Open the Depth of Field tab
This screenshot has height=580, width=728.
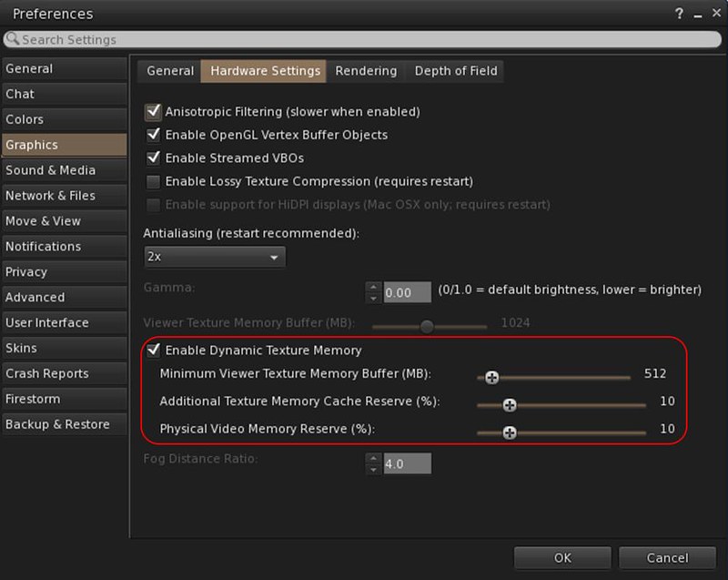[x=455, y=71]
